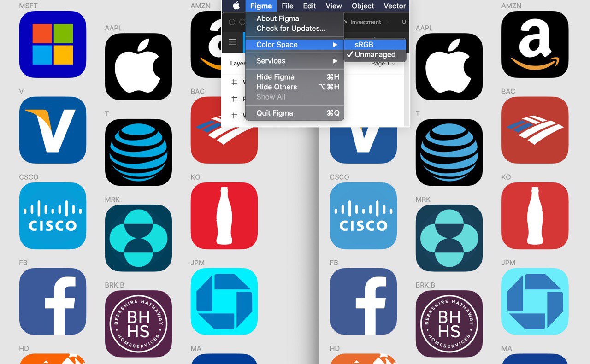Click the BRK.B label on left canvas
The height and width of the screenshot is (364, 590).
(x=115, y=285)
